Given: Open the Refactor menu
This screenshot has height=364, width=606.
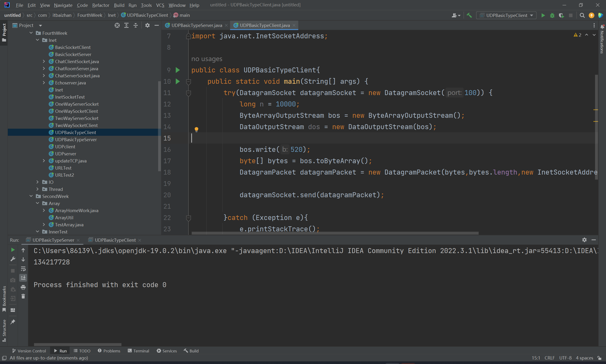Looking at the screenshot, I should click(101, 5).
